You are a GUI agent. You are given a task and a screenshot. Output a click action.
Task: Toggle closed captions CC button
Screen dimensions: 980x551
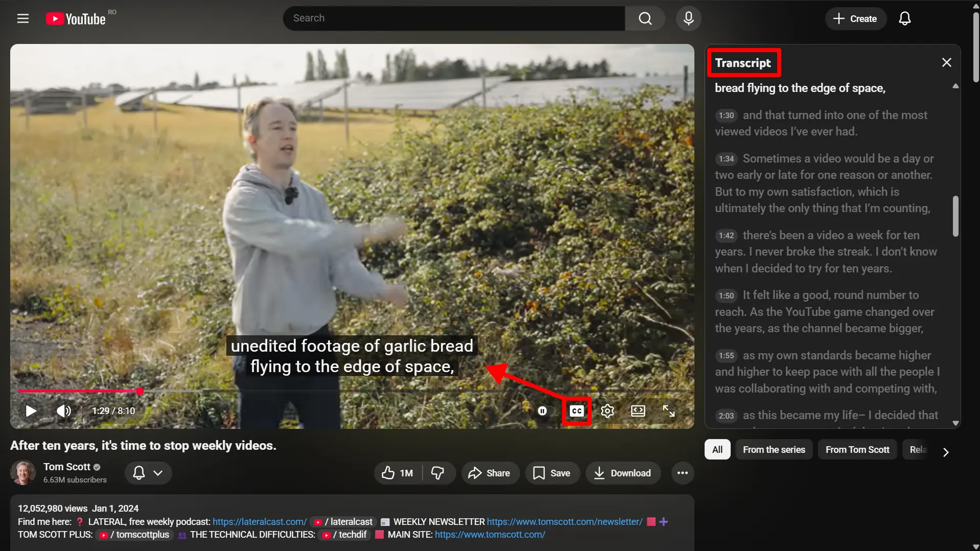(577, 411)
